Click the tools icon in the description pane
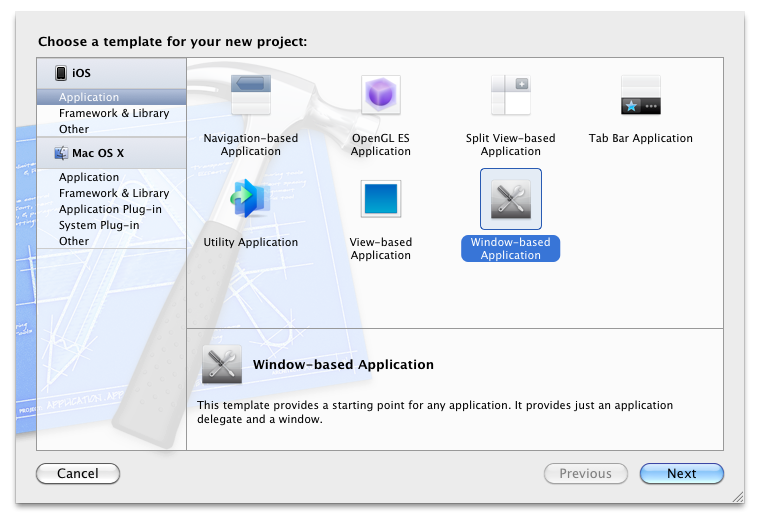The height and width of the screenshot is (523, 760). (222, 364)
